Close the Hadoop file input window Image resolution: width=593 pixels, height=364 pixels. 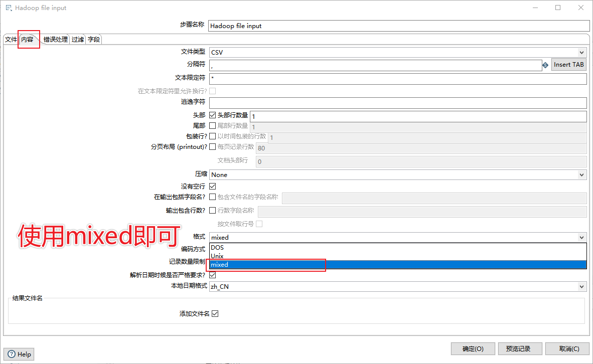[581, 8]
